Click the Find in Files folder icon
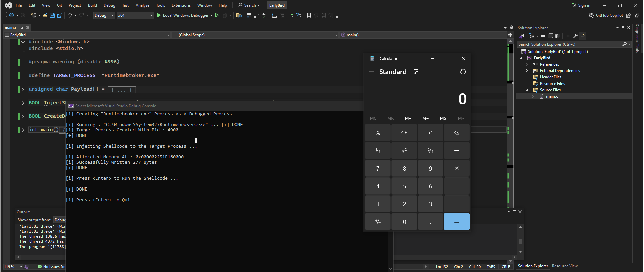The image size is (644, 272). pyautogui.click(x=239, y=15)
